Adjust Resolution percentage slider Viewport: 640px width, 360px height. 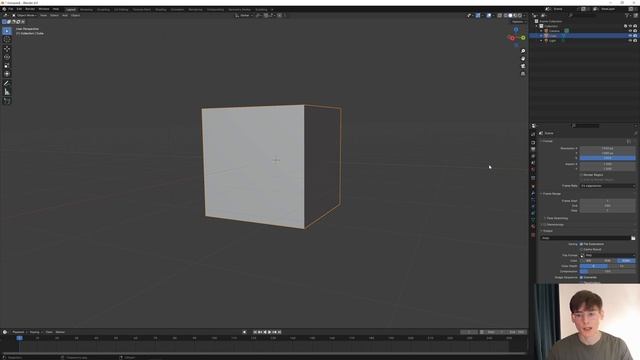607,158
